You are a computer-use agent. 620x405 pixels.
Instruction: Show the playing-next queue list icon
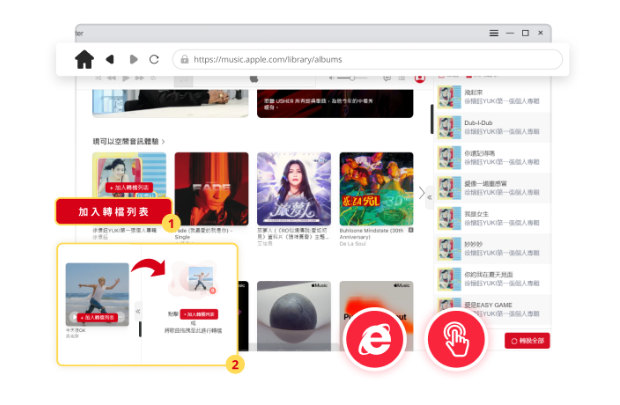click(402, 78)
